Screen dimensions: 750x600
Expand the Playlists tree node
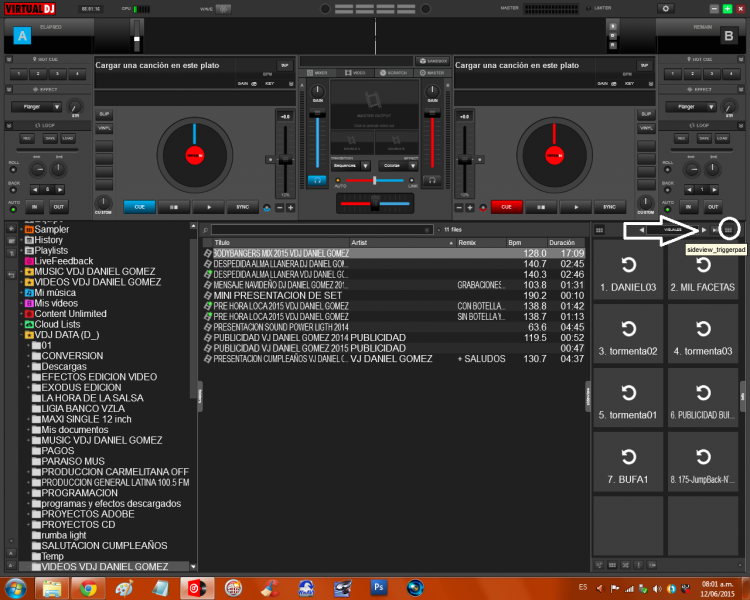(x=22, y=251)
